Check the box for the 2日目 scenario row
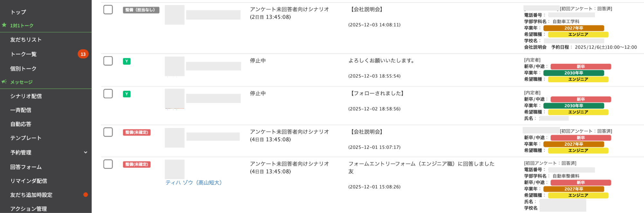This screenshot has width=644, height=213. coord(108,10)
